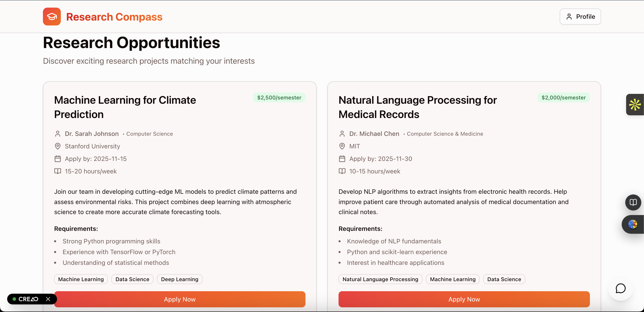Click the Research Compass graduation cap logo
This screenshot has height=312, width=644.
point(52,17)
